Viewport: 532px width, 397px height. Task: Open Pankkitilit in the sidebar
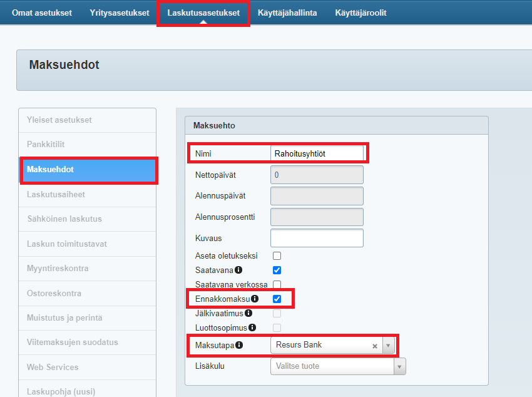(46, 145)
